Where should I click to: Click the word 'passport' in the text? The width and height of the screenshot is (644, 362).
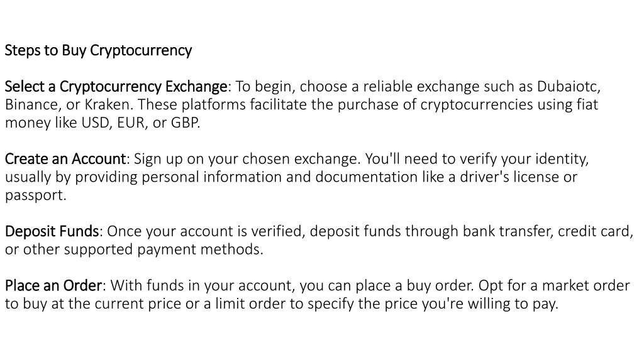pyautogui.click(x=34, y=196)
